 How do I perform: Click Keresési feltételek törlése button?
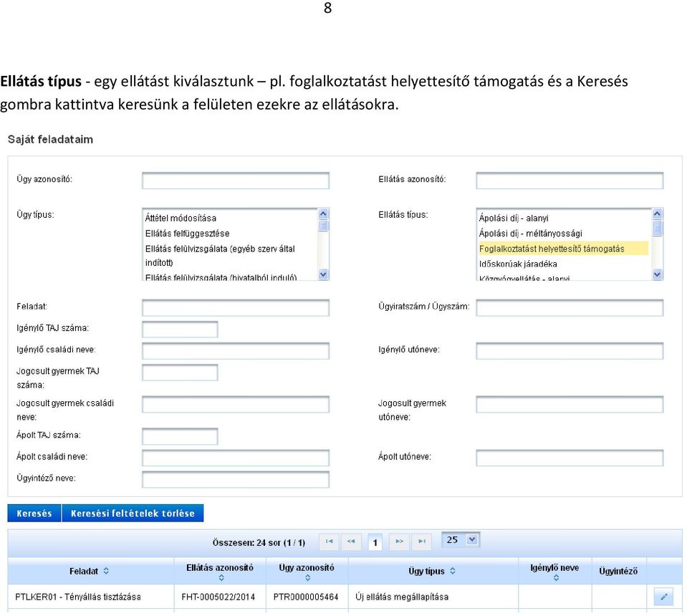click(x=133, y=513)
